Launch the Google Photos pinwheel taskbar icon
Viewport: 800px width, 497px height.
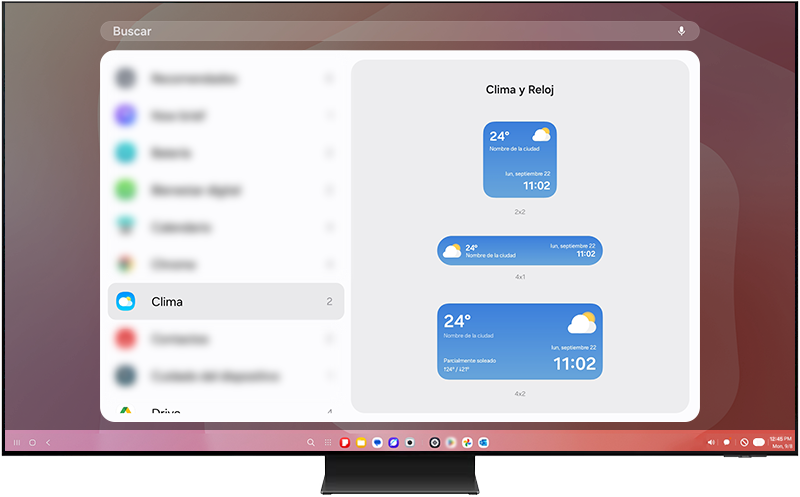(x=467, y=442)
